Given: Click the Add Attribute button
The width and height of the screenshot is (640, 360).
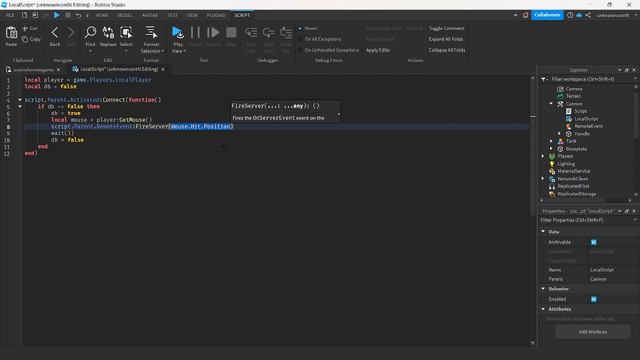Looking at the screenshot, I should [593, 332].
